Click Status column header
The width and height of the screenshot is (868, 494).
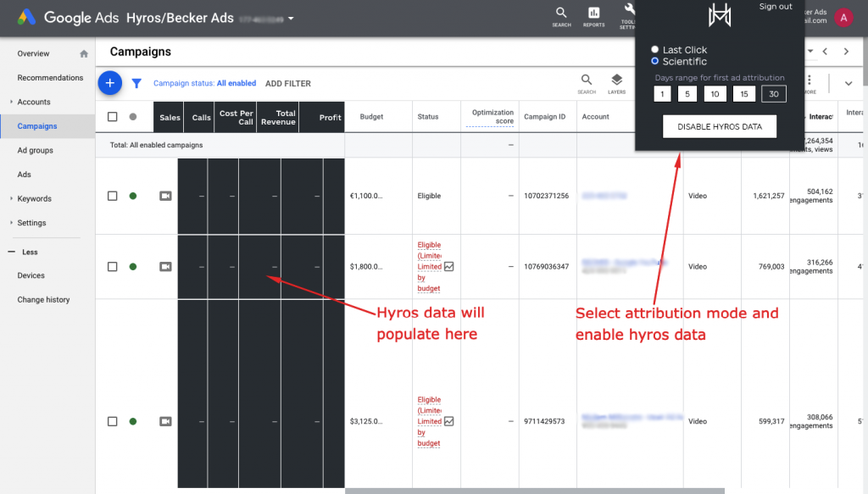coord(428,117)
